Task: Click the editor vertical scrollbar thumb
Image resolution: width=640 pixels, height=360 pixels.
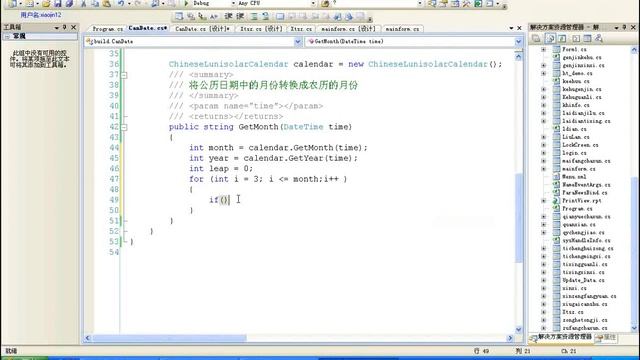Action: (x=518, y=218)
